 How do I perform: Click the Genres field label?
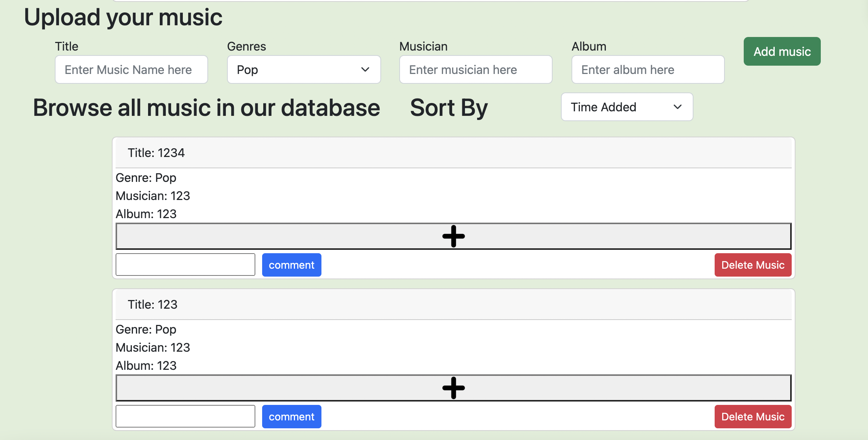point(246,46)
